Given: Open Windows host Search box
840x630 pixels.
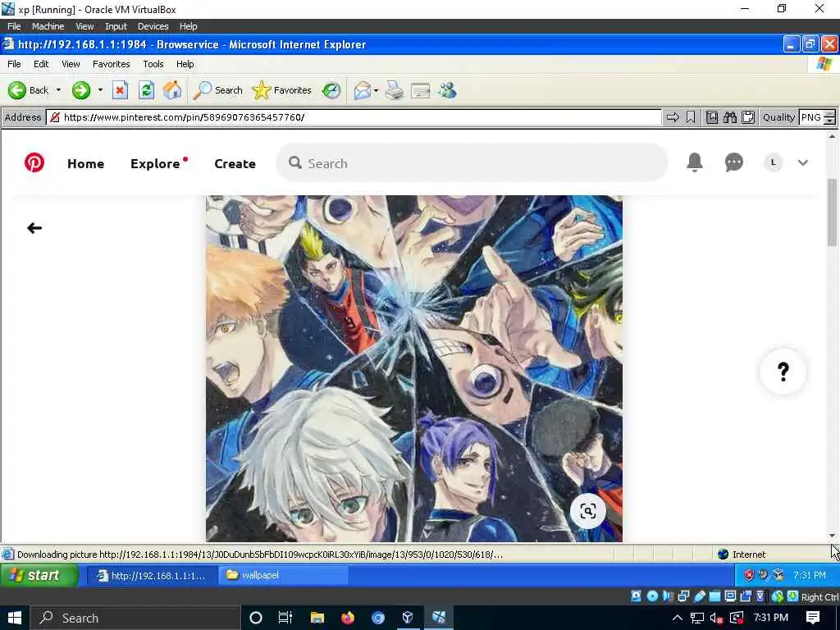Looking at the screenshot, I should click(135, 619).
